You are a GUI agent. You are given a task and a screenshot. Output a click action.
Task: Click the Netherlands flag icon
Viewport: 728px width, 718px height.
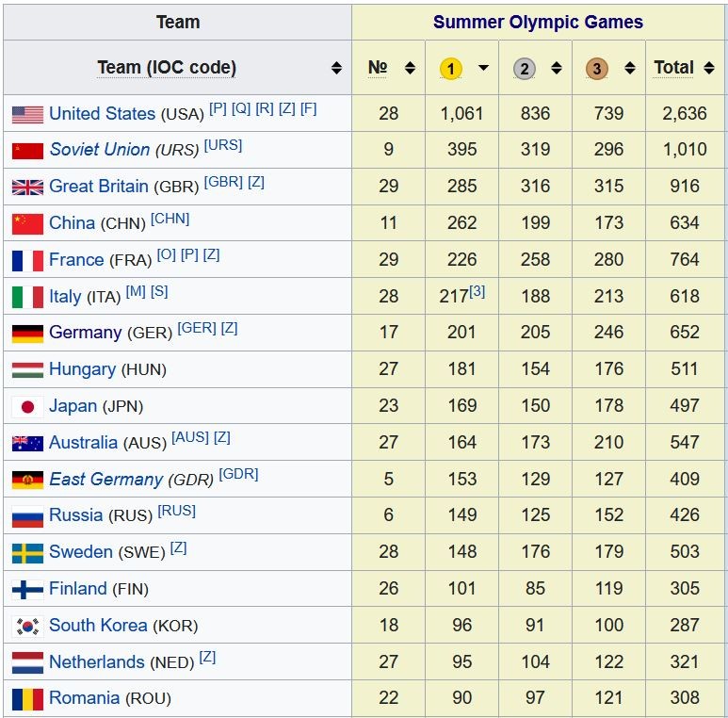tap(27, 662)
